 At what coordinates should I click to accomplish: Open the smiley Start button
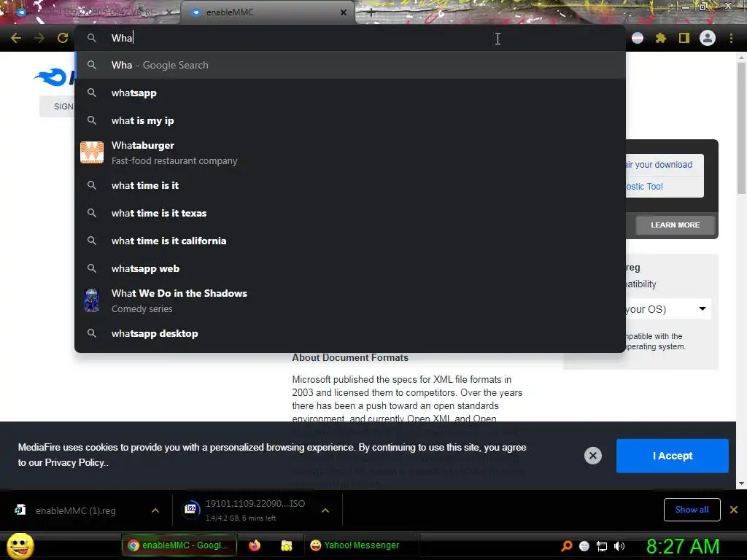pos(20,545)
